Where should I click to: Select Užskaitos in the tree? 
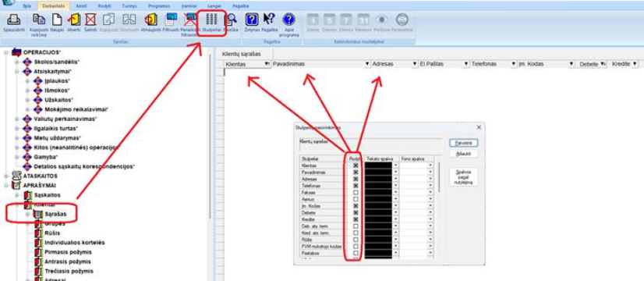pos(58,100)
